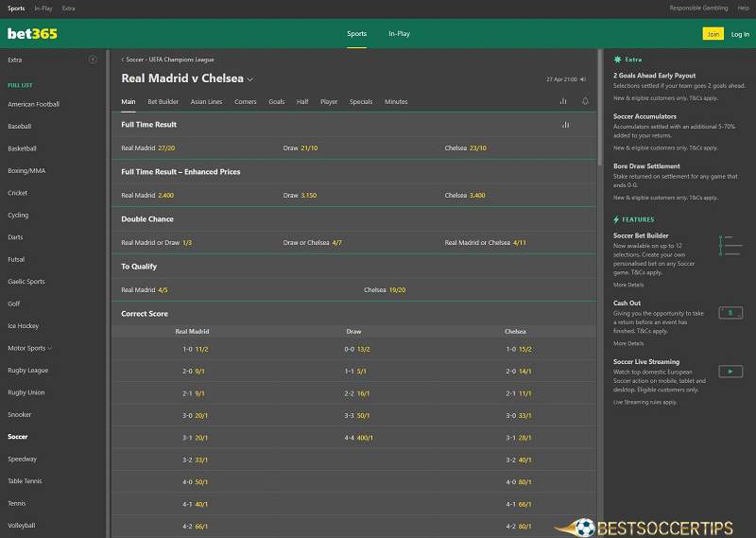Screen dimensions: 756x538
Task: Select the Specials tab
Action: 361,102
